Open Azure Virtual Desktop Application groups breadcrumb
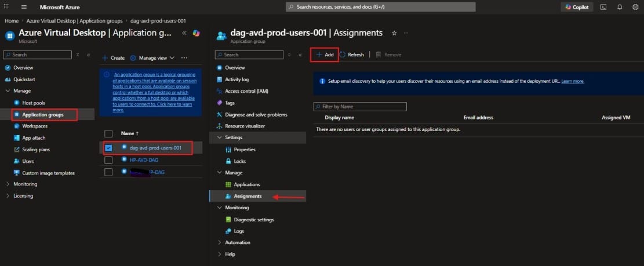 coord(74,20)
